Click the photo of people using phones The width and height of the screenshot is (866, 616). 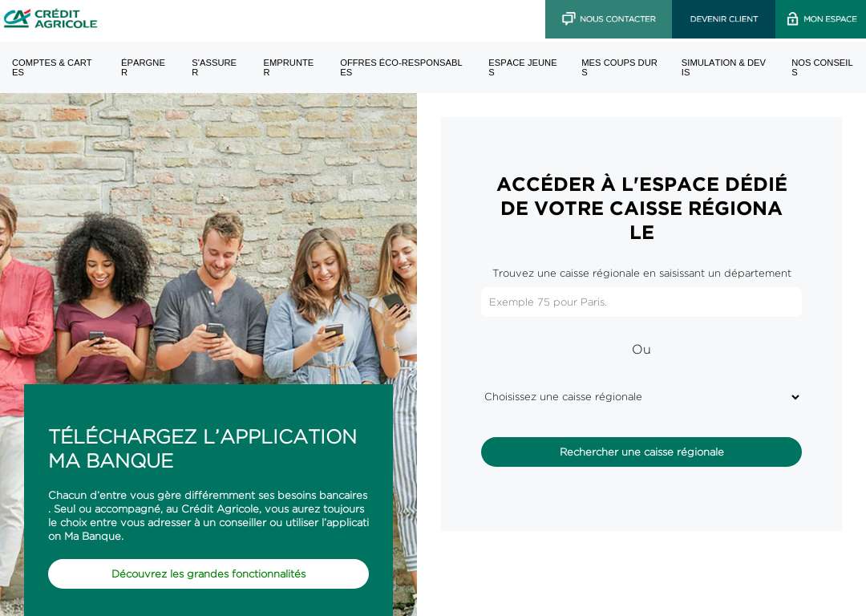208,237
